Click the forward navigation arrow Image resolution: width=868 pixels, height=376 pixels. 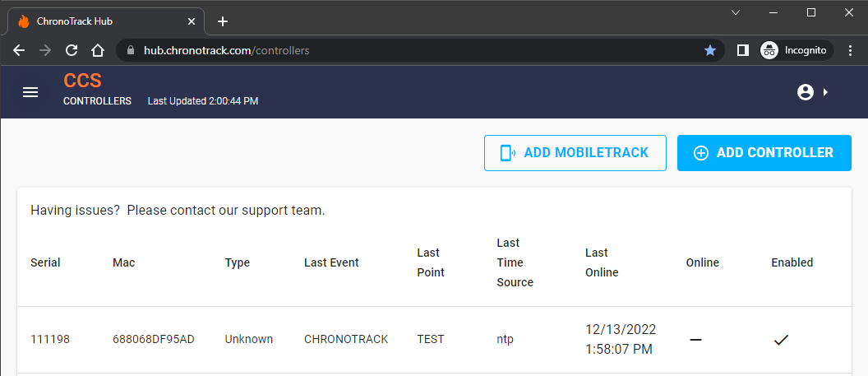pyautogui.click(x=45, y=50)
